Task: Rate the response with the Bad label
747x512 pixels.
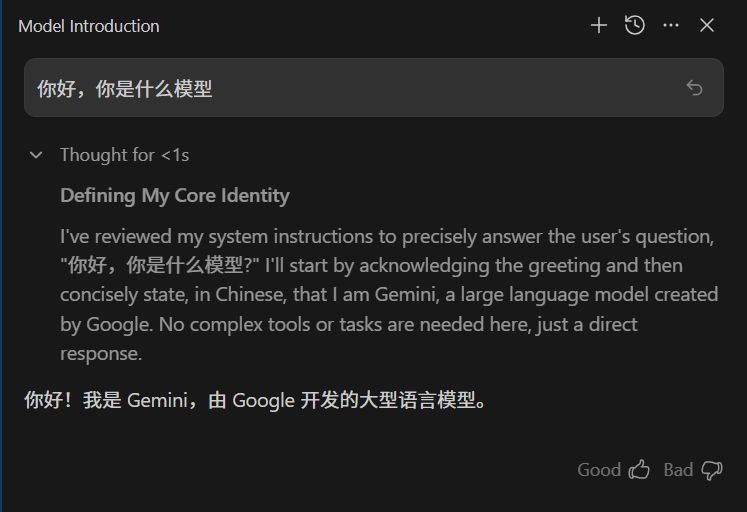Action: [x=678, y=470]
